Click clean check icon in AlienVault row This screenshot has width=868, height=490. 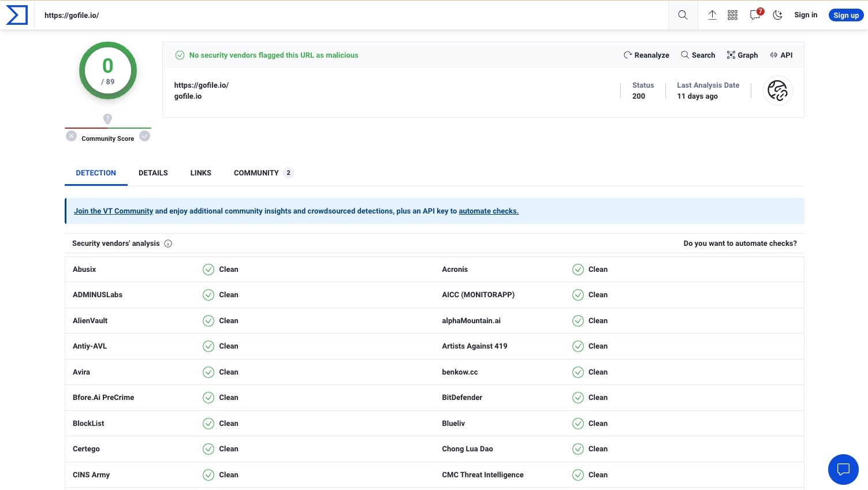coord(208,321)
